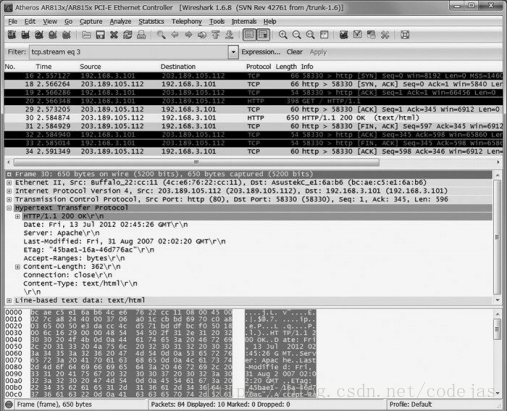This screenshot has height=411, width=507.
Task: Expand the HTTP/1.1 200 OK node
Action: coord(17,216)
